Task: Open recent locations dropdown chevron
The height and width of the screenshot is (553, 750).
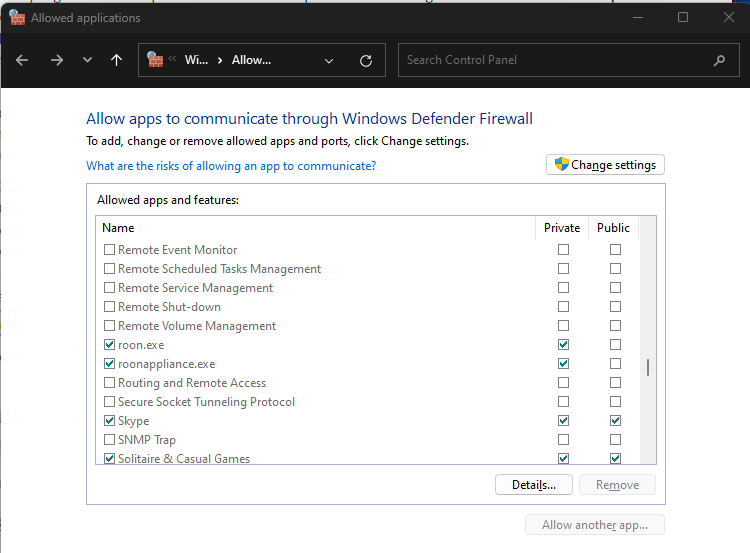Action: pos(87,60)
